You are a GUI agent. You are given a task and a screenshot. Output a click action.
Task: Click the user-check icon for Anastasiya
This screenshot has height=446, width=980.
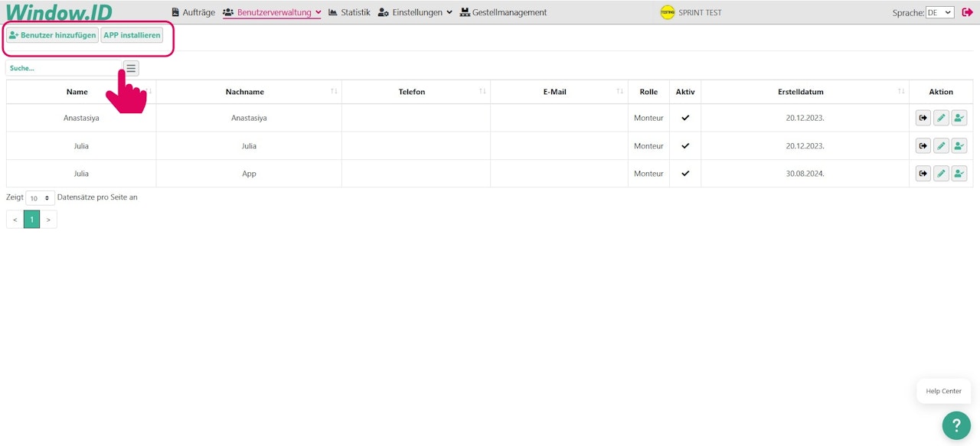tap(959, 118)
